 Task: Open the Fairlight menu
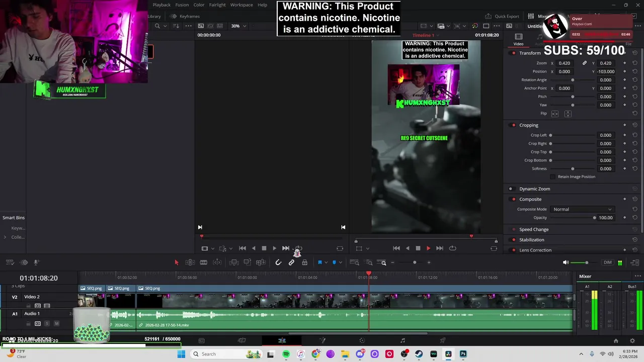tap(217, 5)
